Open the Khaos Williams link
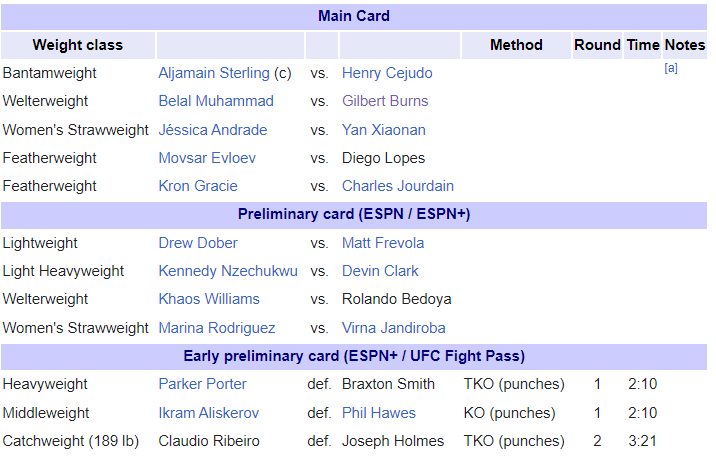This screenshot has width=716, height=465. pos(209,299)
